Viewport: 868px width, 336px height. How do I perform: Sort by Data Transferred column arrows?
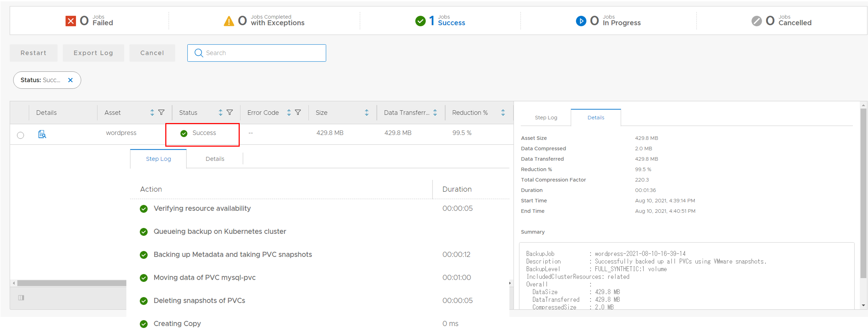click(x=435, y=112)
